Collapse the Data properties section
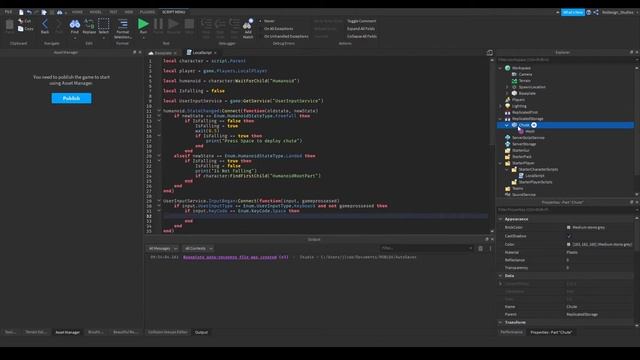This screenshot has width=640, height=360. (x=500, y=276)
